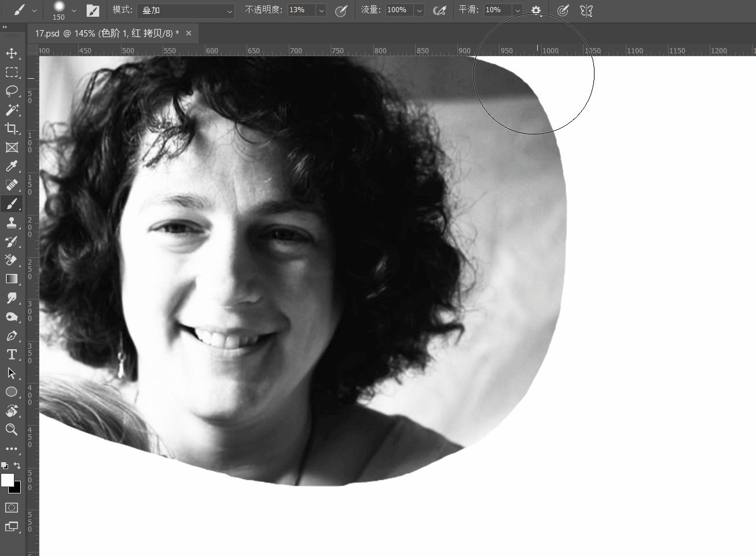Select the Horizontal Type tool
The width and height of the screenshot is (756, 556).
[x=12, y=354]
